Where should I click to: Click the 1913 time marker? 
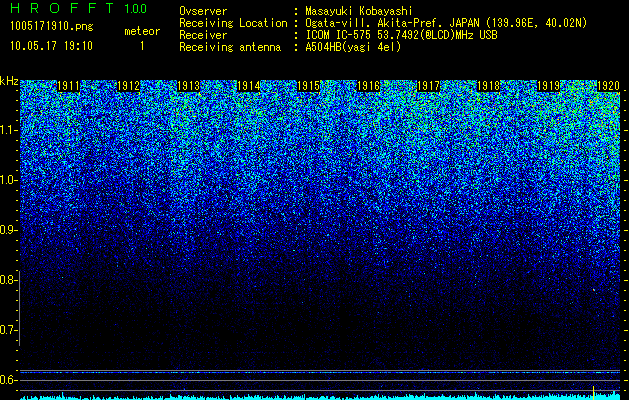(189, 86)
